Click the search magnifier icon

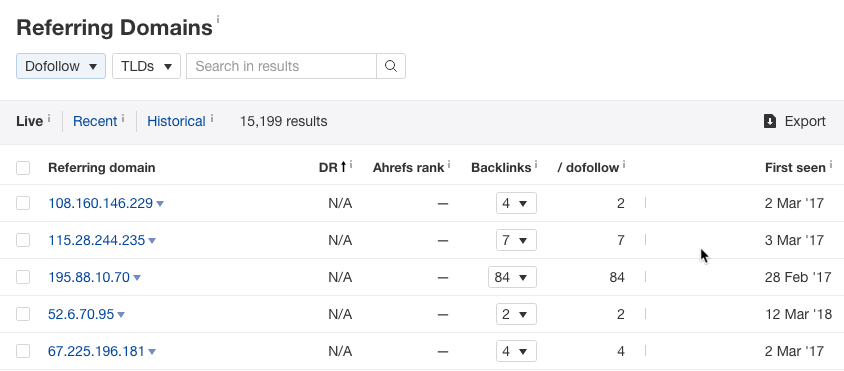pos(391,66)
